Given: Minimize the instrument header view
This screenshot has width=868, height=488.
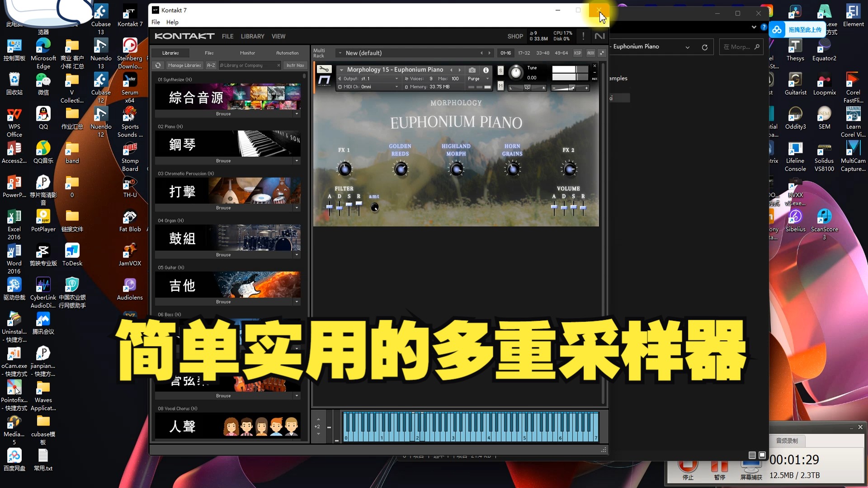Looking at the screenshot, I should [594, 72].
